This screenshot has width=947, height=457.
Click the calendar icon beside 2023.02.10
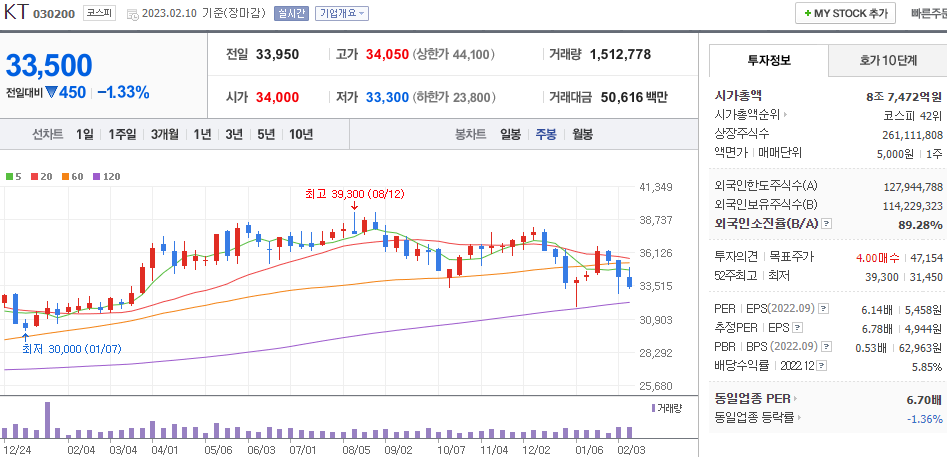(132, 13)
